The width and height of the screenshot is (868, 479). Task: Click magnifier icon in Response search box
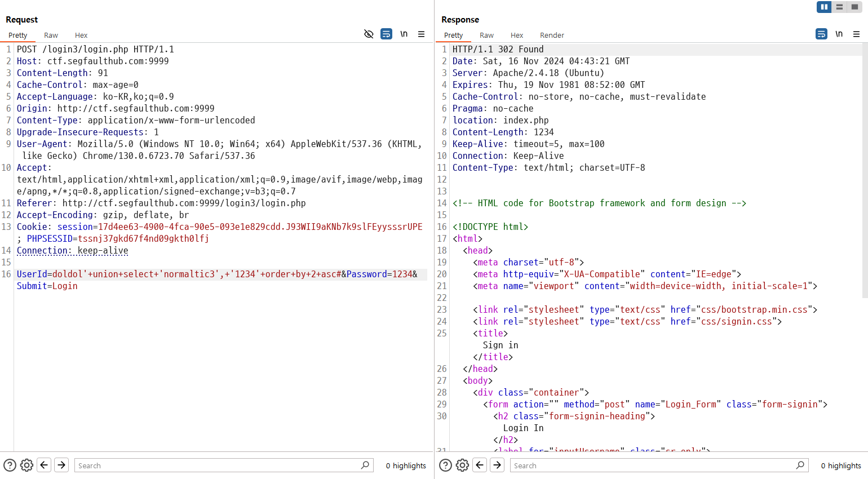tap(800, 465)
